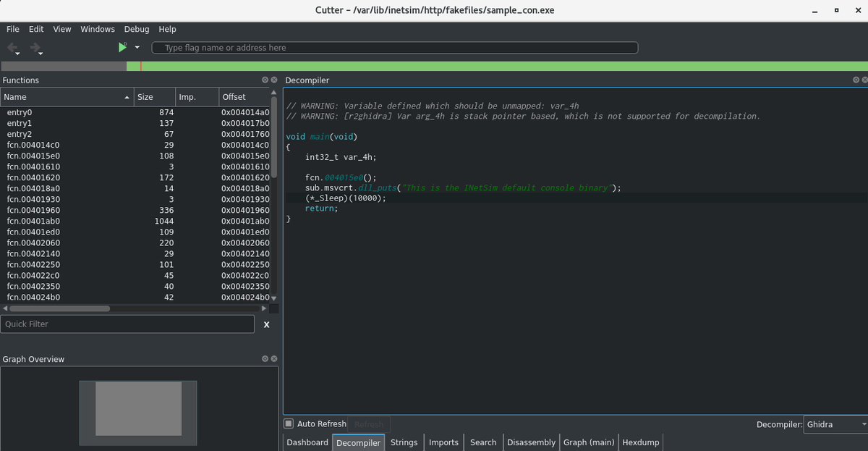Select function fcn.00401960
This screenshot has width=868, height=451.
[135, 210]
